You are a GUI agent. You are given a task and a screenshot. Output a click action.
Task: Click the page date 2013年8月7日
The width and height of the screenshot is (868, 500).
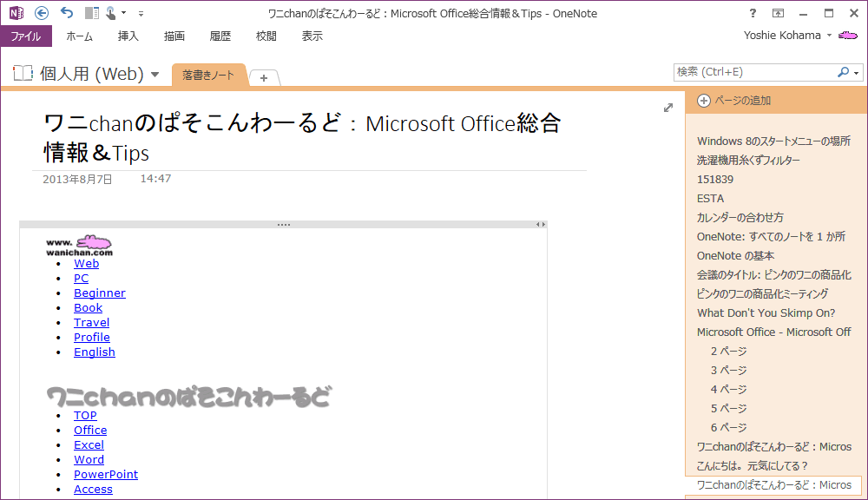click(x=77, y=180)
